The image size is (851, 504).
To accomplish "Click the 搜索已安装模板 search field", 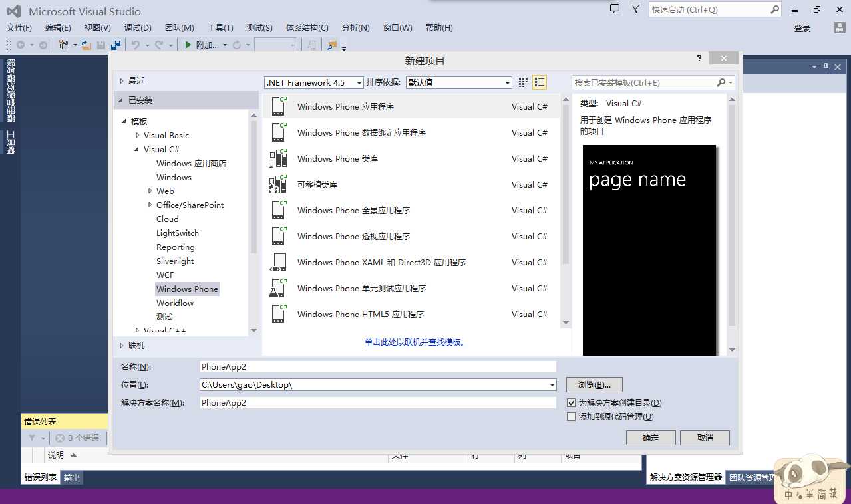I will [643, 82].
